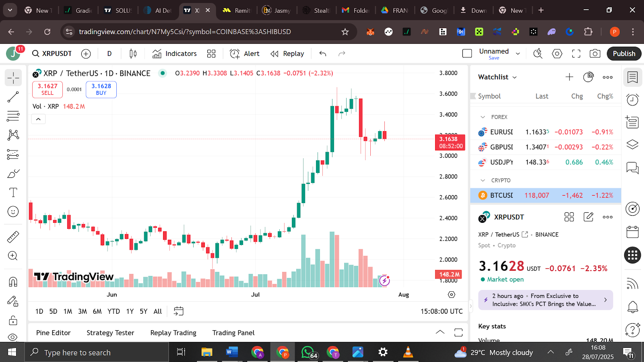The height and width of the screenshot is (362, 644).
Task: Toggle magnet mode for drawings
Action: click(13, 282)
